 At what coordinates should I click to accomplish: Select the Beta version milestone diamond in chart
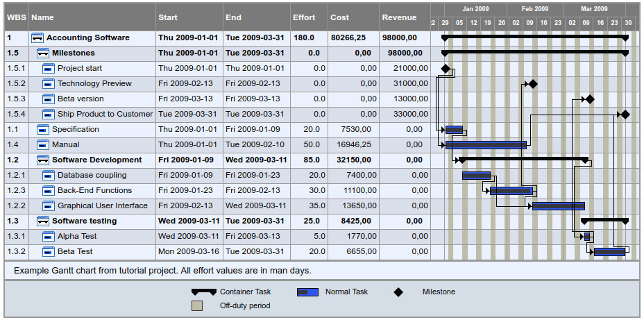tap(589, 99)
